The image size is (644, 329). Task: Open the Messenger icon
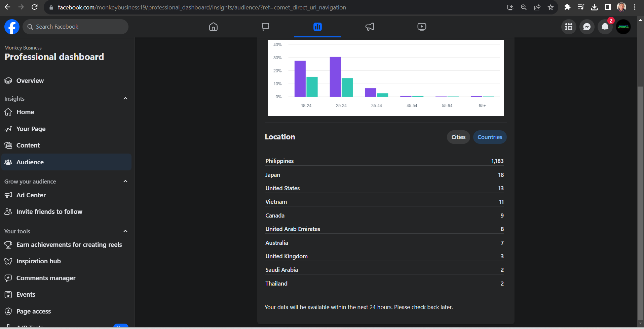click(587, 27)
